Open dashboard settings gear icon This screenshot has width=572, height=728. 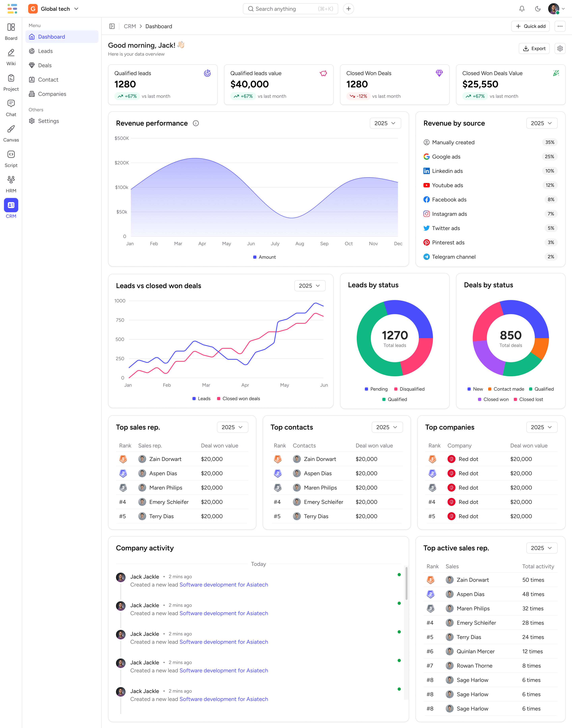pyautogui.click(x=560, y=48)
